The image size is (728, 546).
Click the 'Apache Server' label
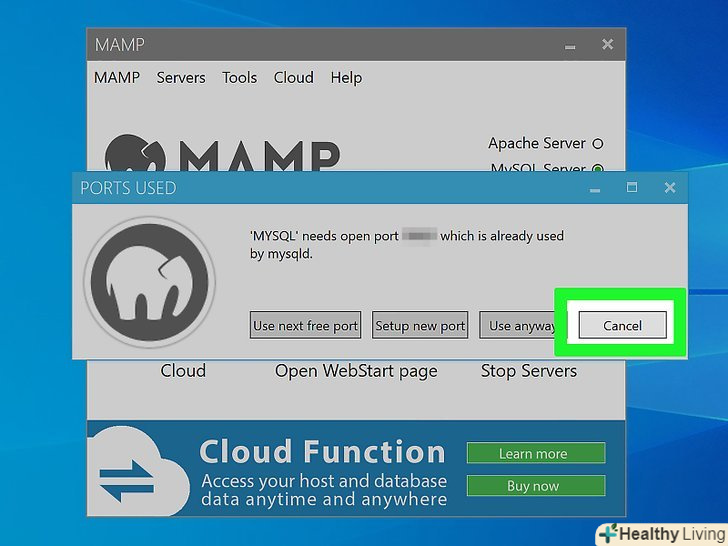point(537,143)
